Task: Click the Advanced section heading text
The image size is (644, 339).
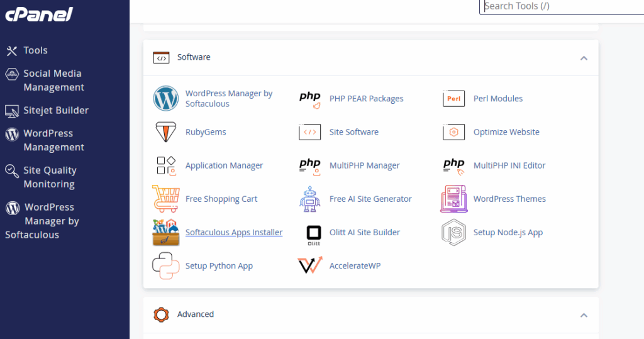Action: (196, 314)
